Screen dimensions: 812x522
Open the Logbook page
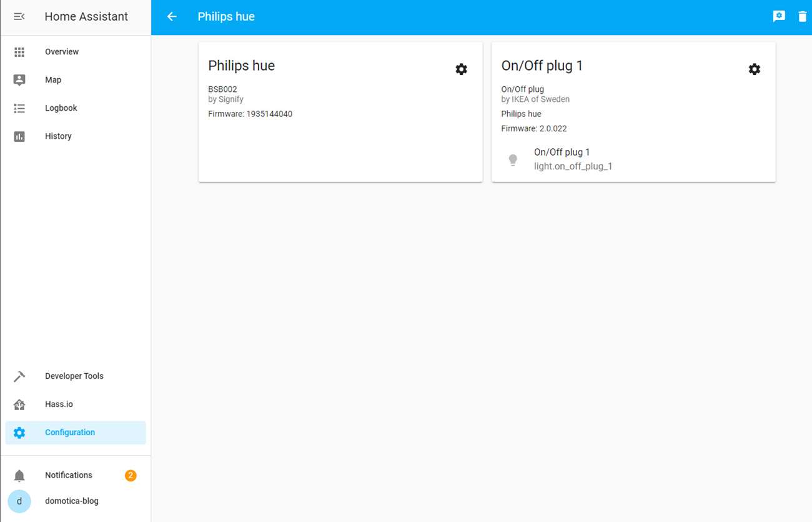click(61, 108)
